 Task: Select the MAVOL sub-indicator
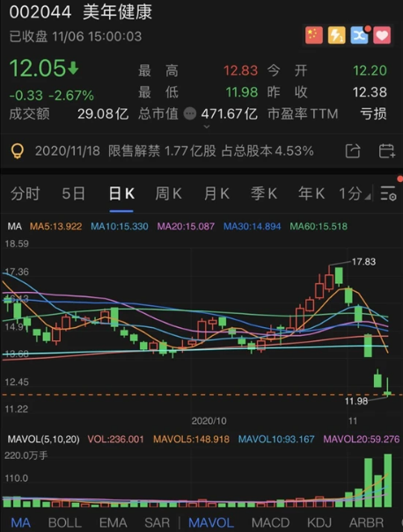(211, 522)
